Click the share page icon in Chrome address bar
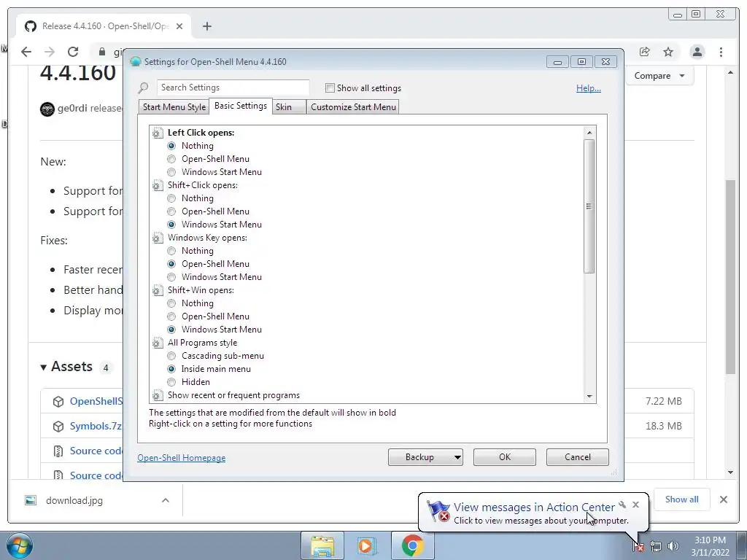 click(645, 52)
